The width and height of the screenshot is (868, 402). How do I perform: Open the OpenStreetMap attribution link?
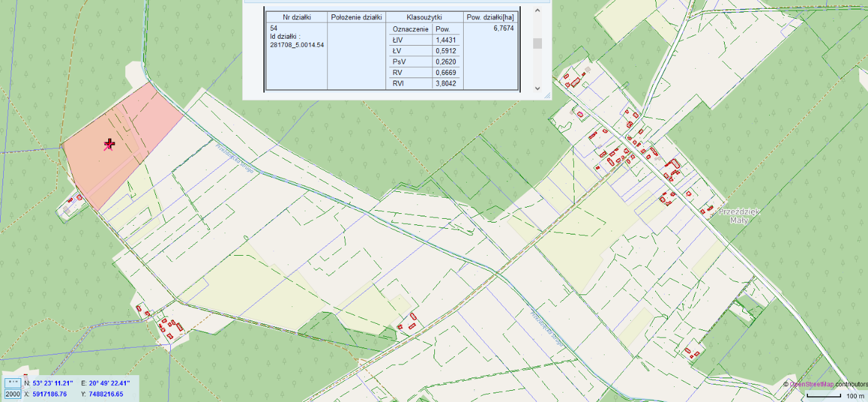point(812,384)
